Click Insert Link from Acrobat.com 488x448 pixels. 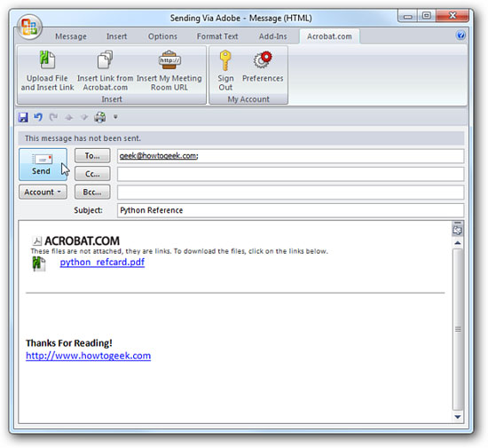[x=106, y=71]
